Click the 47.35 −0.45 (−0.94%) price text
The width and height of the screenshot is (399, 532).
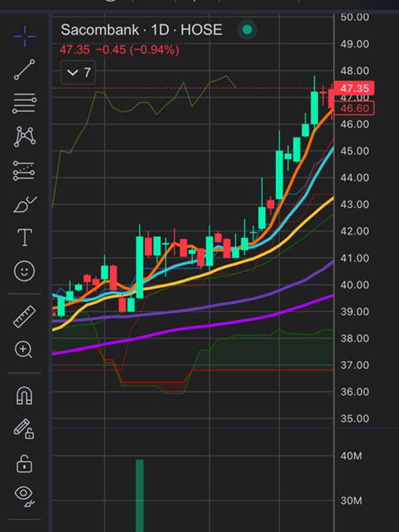pos(120,50)
